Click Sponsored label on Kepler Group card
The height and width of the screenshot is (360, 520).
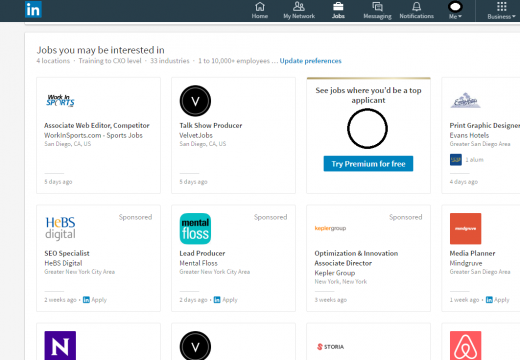406,217
